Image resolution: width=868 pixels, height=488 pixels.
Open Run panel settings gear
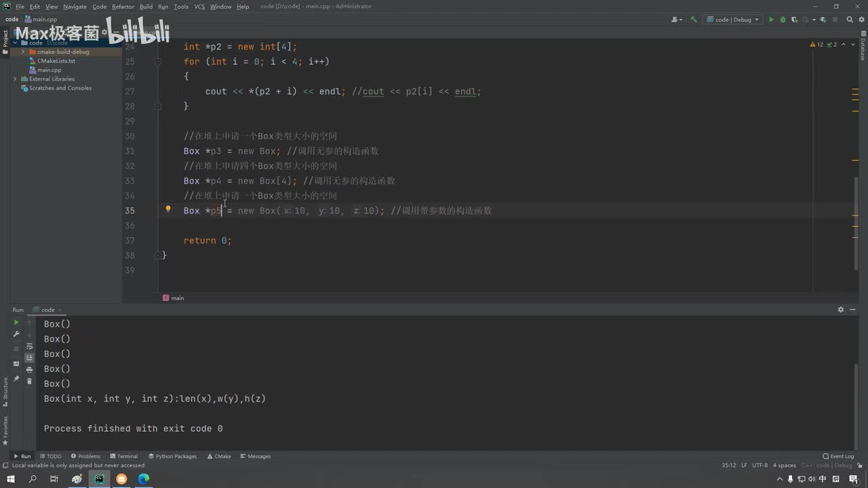coord(841,310)
